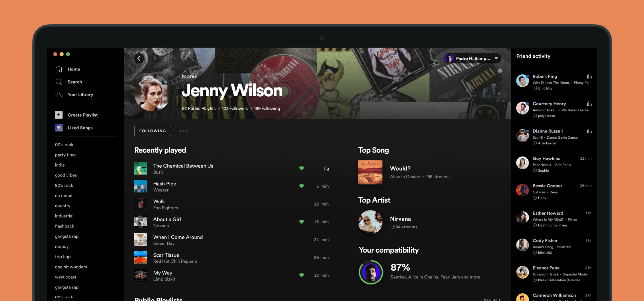Screen dimensions: 644x301
Task: Select the nu metal playlist
Action: tap(63, 195)
